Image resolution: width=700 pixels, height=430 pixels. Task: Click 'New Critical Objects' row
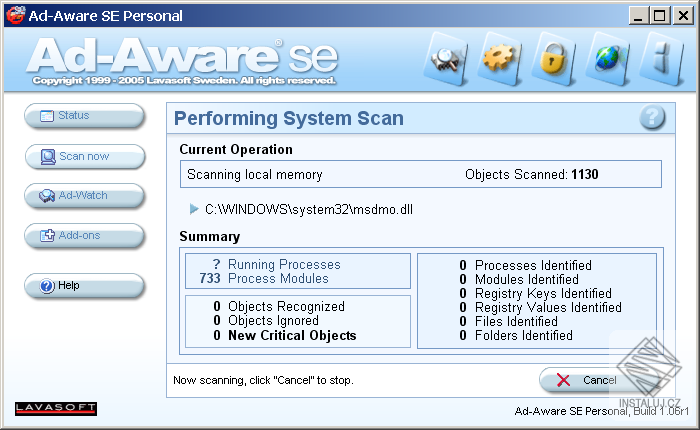tap(284, 335)
